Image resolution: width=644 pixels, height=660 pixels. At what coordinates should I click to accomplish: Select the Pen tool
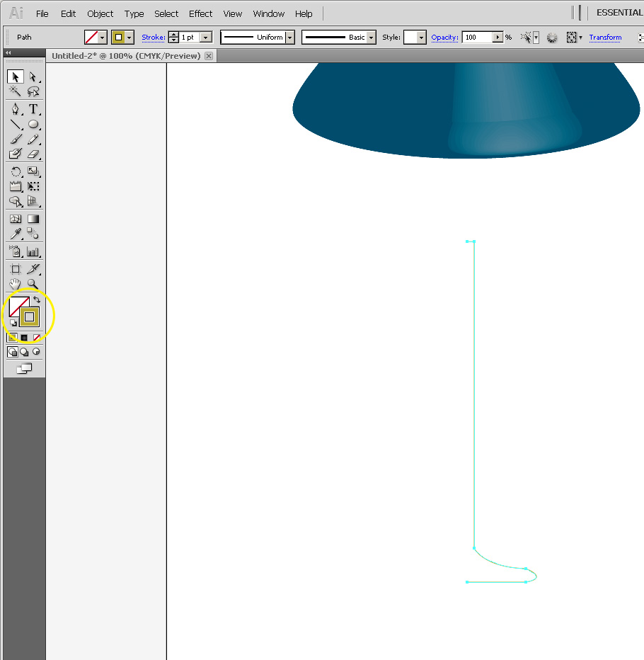pyautogui.click(x=15, y=109)
